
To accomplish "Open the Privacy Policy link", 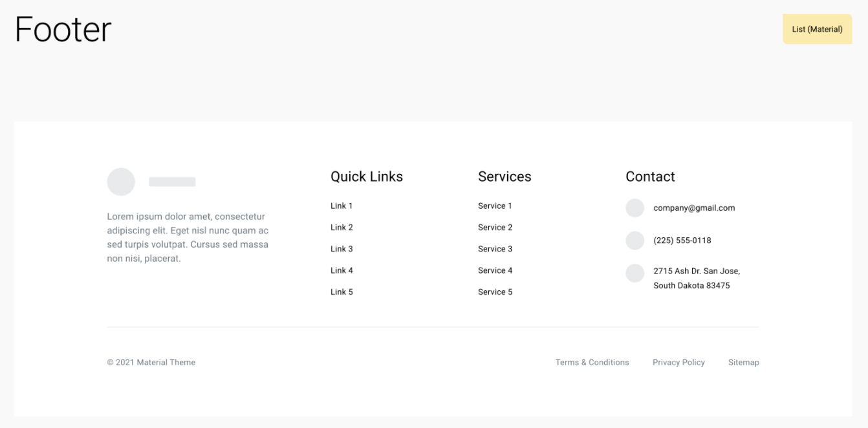I will click(678, 363).
